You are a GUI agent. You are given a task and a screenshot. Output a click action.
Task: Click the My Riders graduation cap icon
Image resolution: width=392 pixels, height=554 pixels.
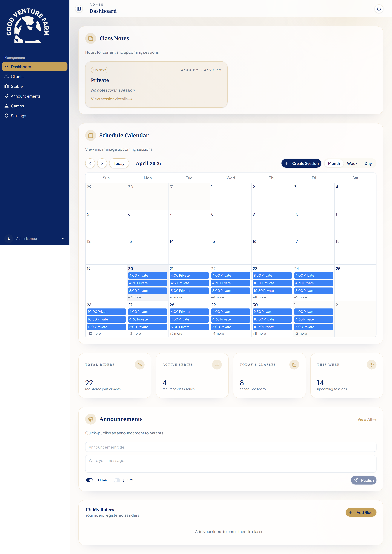pyautogui.click(x=88, y=510)
